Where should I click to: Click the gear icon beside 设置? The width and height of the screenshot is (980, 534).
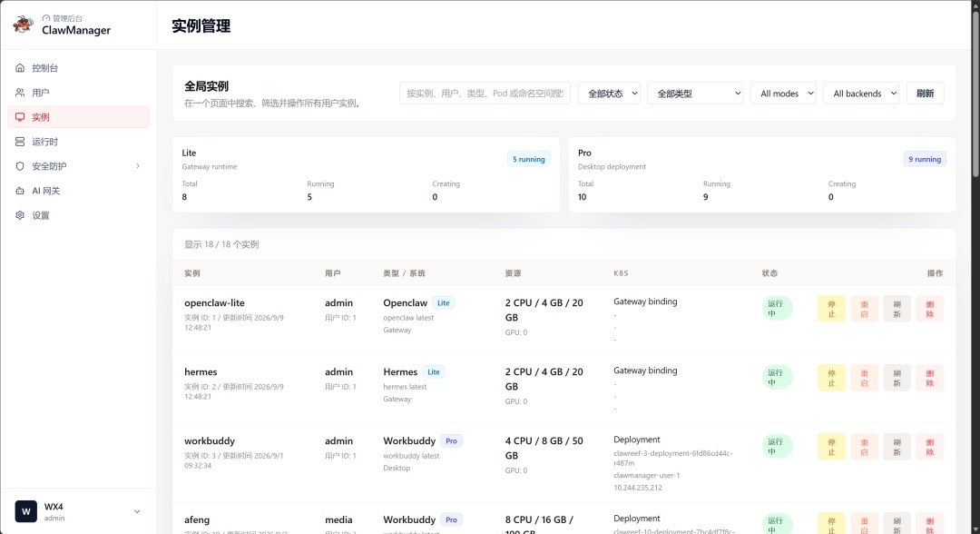[20, 215]
